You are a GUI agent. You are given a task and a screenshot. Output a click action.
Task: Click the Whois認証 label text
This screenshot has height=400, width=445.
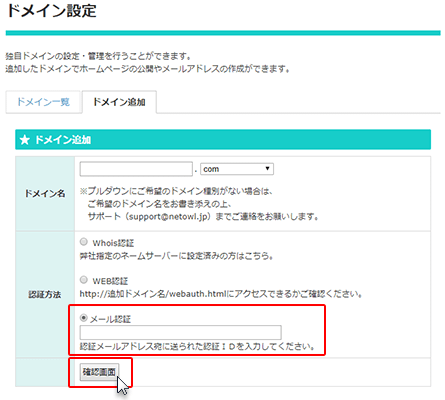[x=113, y=243]
